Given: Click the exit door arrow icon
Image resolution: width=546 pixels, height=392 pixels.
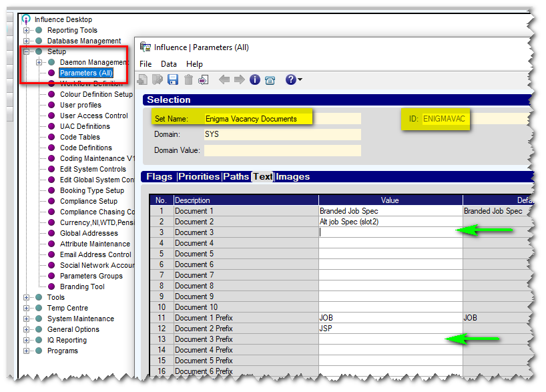Looking at the screenshot, I should pyautogui.click(x=204, y=80).
